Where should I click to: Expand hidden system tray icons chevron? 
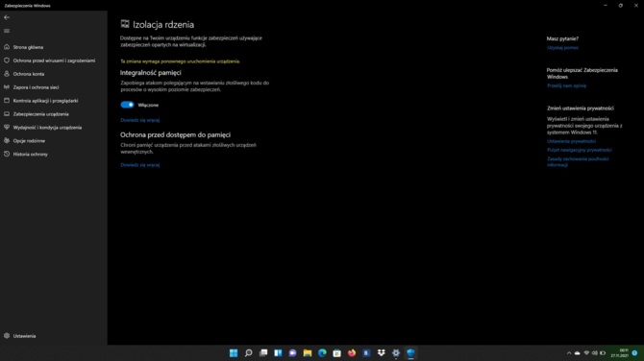click(569, 352)
